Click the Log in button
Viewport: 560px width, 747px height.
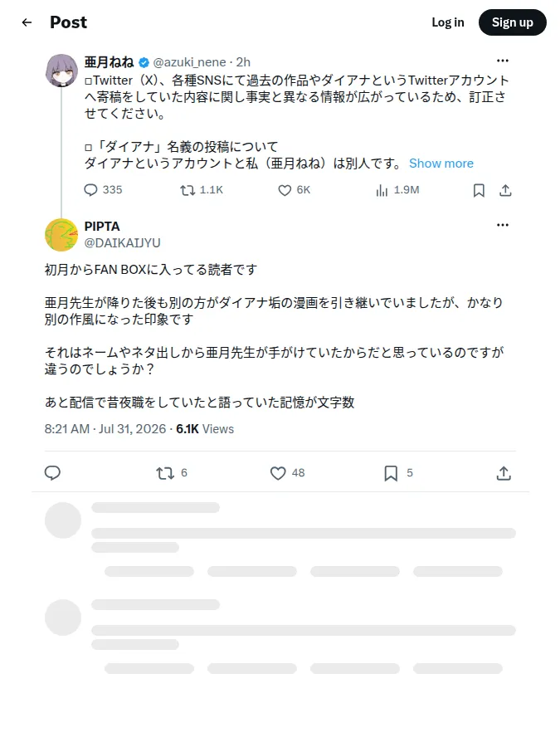[448, 22]
